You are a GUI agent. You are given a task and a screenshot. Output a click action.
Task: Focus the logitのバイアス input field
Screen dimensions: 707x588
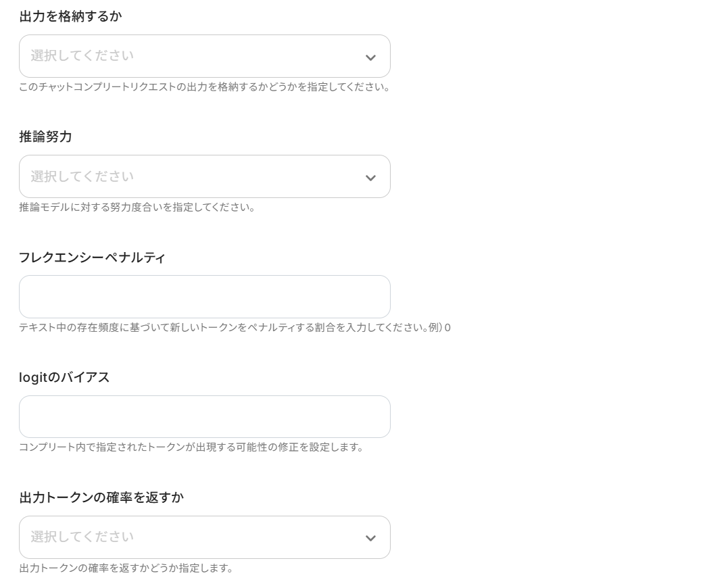click(205, 416)
